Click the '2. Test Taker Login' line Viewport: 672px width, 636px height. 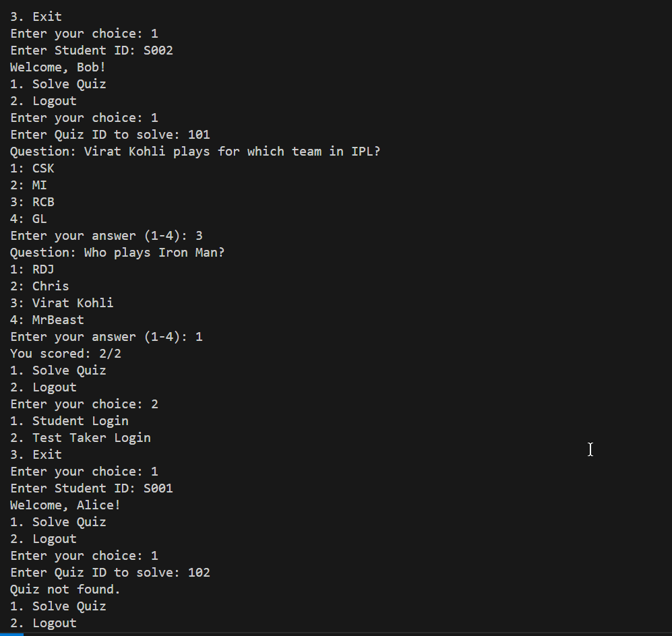coord(80,437)
